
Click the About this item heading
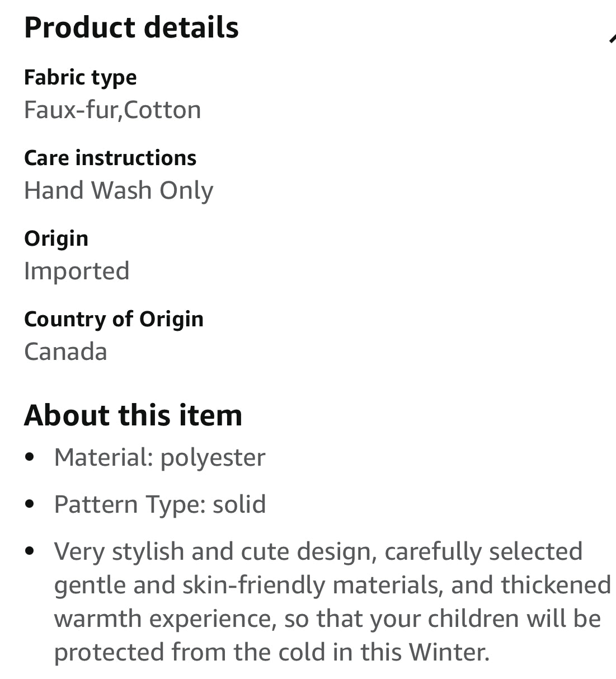point(133,415)
